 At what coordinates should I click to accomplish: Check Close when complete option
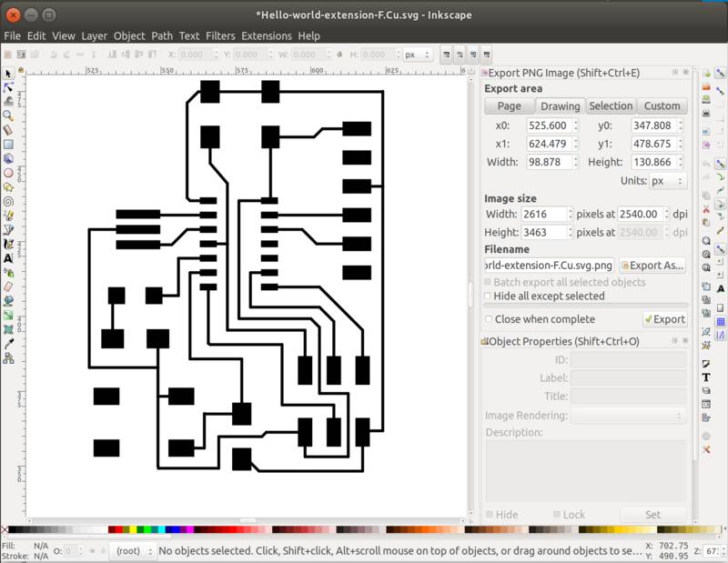click(488, 318)
